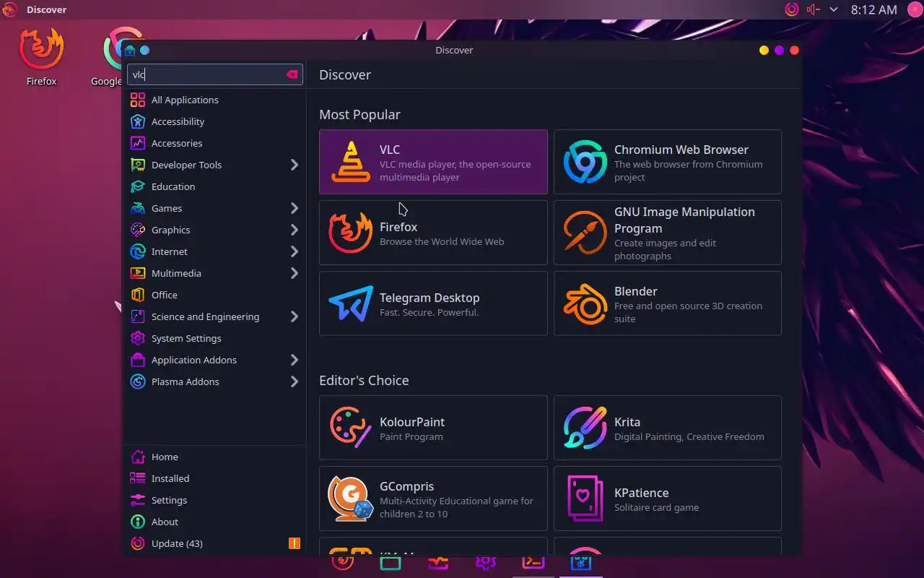
Task: Clear the search field text
Action: 292,74
